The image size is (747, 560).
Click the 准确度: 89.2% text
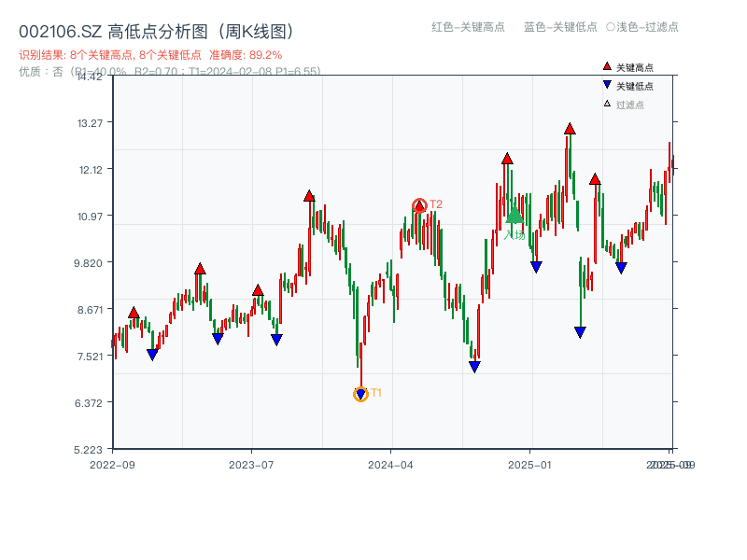click(x=243, y=54)
